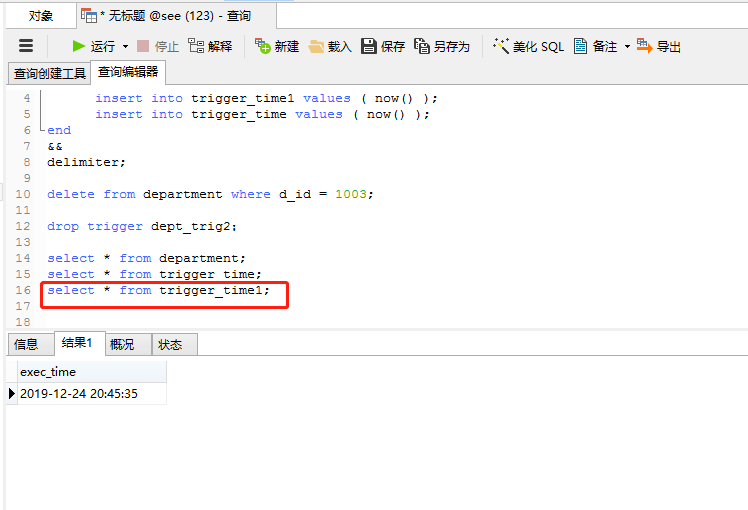This screenshot has width=748, height=510.
Task: Click the 另存为 text label
Action: [x=451, y=47]
